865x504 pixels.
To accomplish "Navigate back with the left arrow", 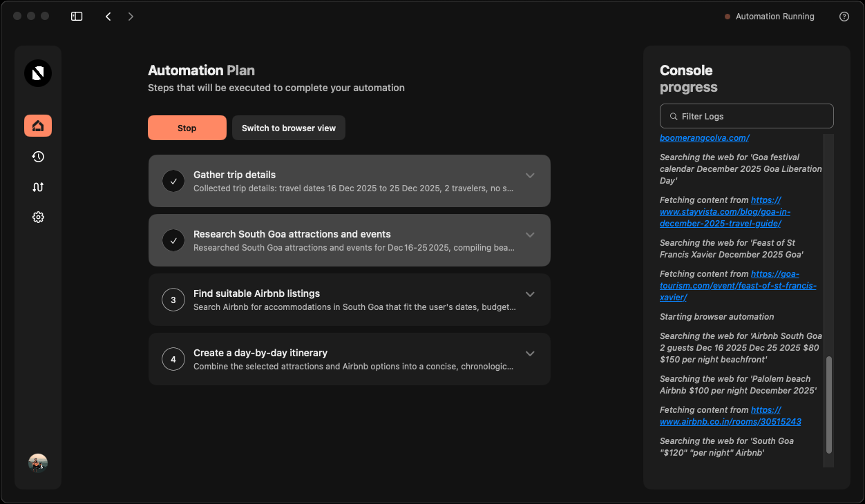I will [108, 17].
